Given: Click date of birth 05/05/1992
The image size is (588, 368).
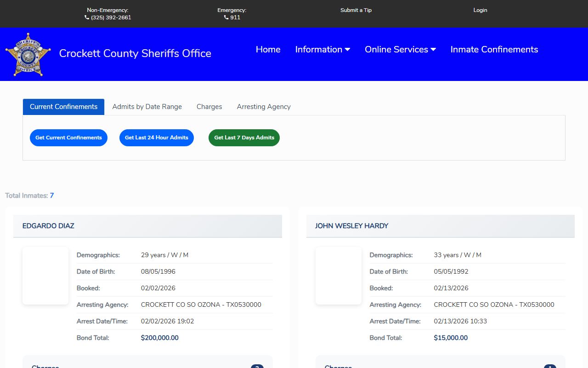Looking at the screenshot, I should pos(451,271).
